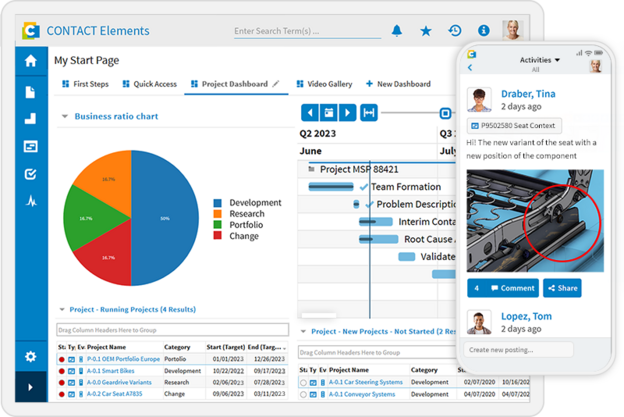The height and width of the screenshot is (417, 624).
Task: Focus Create new posting field
Action: click(x=519, y=350)
